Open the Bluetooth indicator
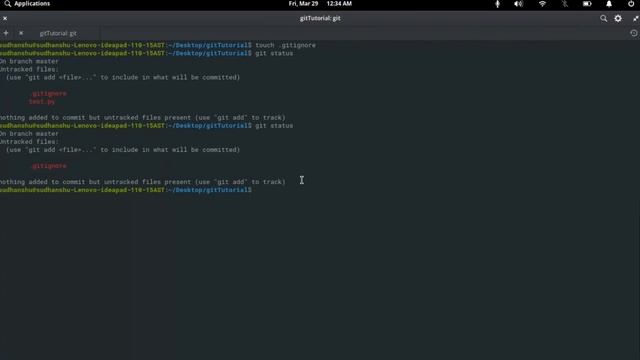Viewport: 640px width, 360px height. (565, 4)
